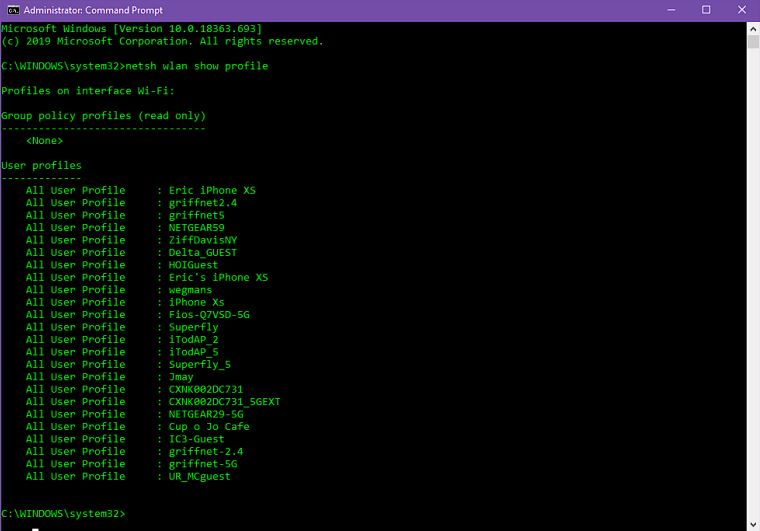The image size is (760, 531).
Task: Click the vertical scrollbar thumb
Action: (x=752, y=42)
